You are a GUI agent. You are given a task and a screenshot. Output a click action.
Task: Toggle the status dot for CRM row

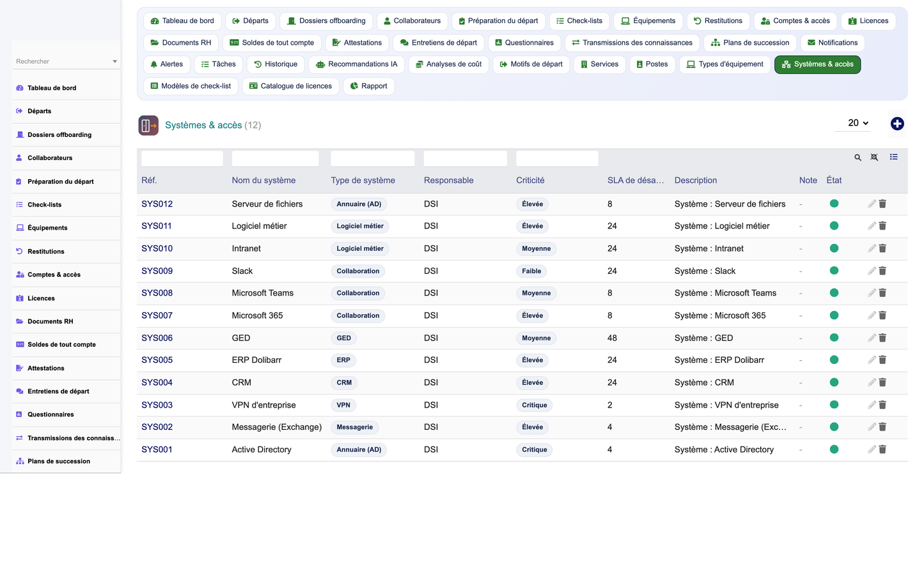[x=834, y=382]
